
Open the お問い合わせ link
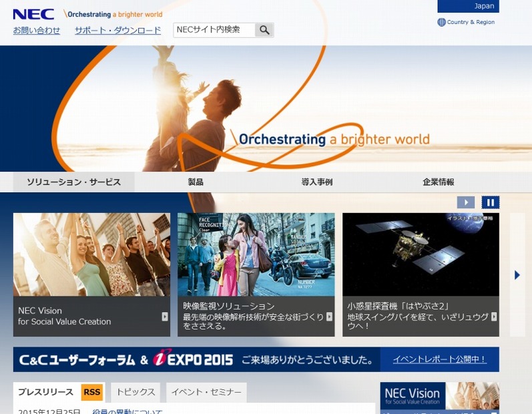(37, 31)
